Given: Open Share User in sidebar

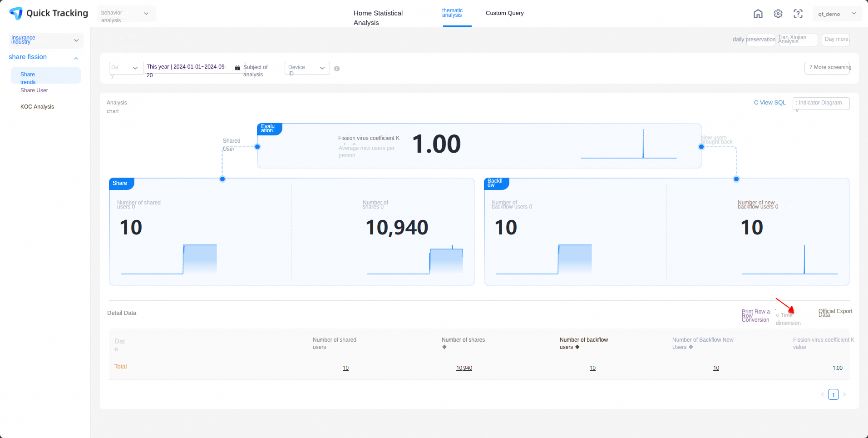Looking at the screenshot, I should (x=35, y=90).
